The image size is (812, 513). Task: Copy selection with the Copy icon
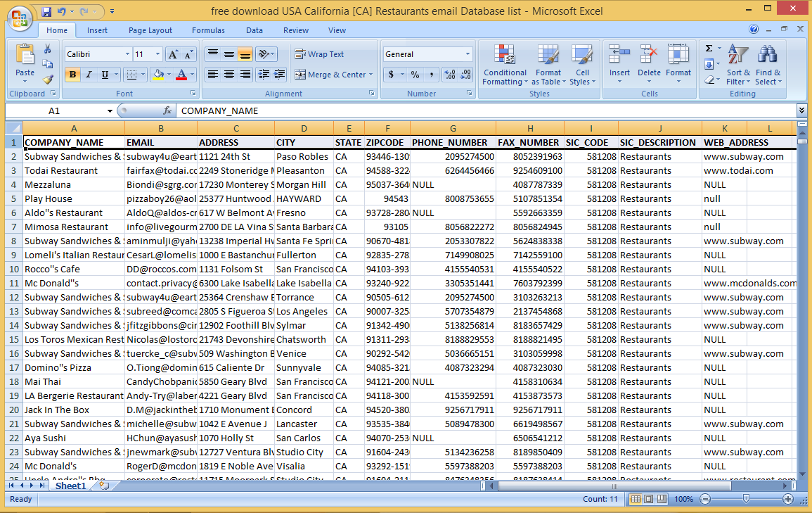tap(48, 64)
